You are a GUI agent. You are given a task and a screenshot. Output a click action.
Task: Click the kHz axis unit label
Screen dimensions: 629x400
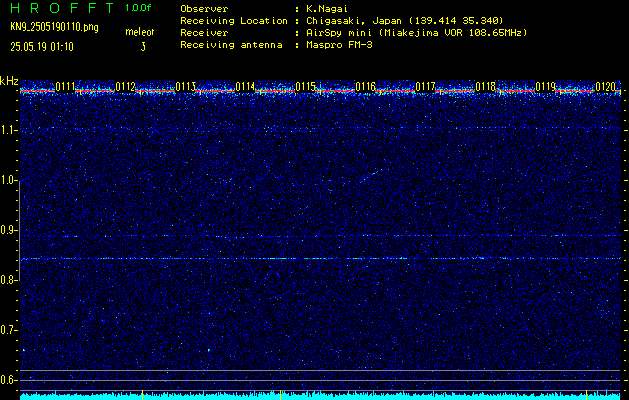(9, 81)
